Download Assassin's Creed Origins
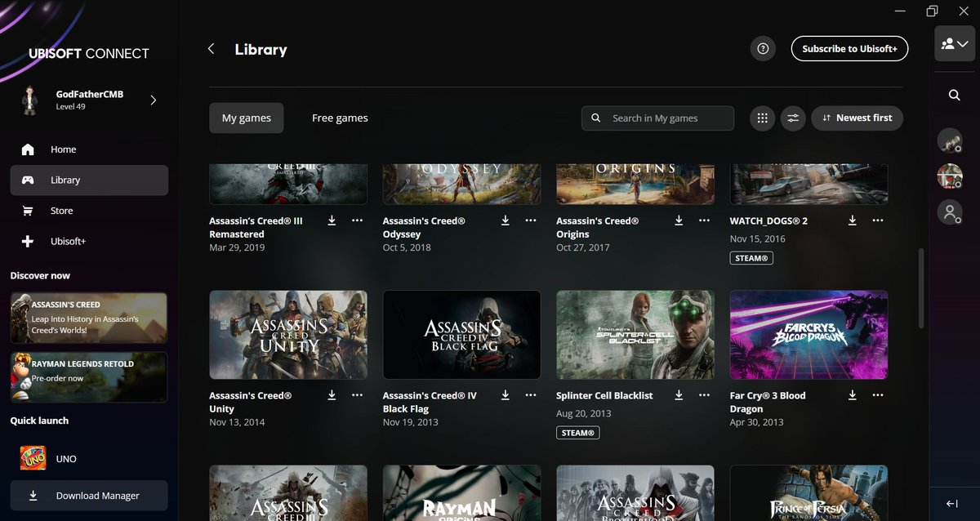Screen dimensions: 980x521 pyautogui.click(x=679, y=220)
